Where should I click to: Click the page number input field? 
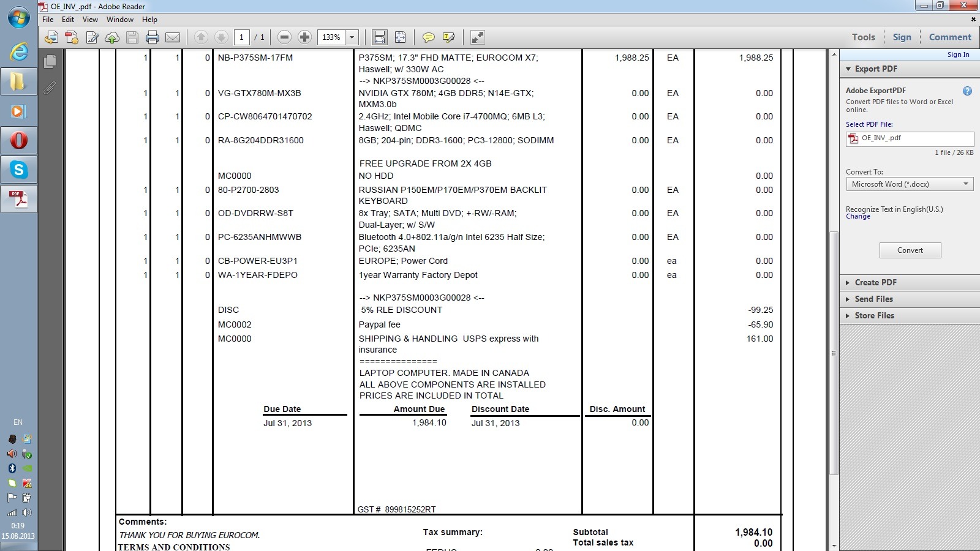242,37
